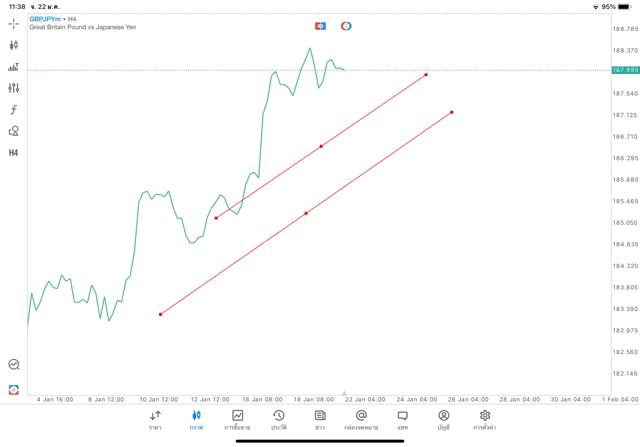Open chart settings sliders icon
Image resolution: width=640 pixels, height=447 pixels.
14,88
